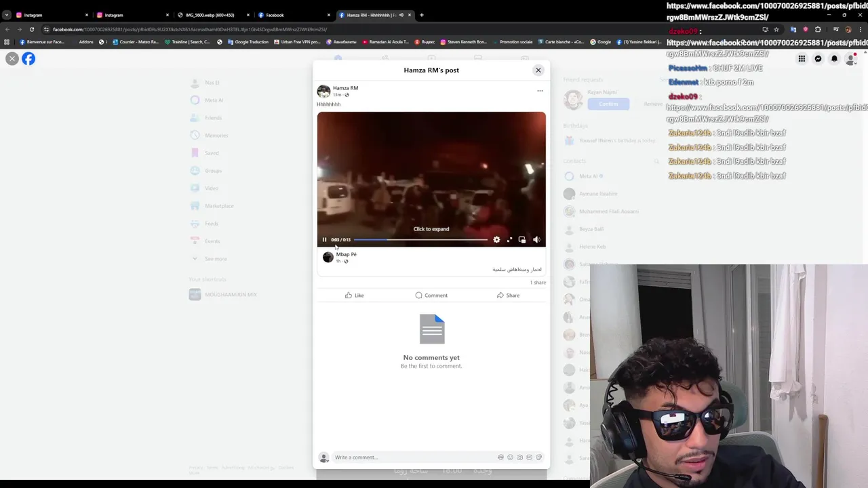This screenshot has height=488, width=868.
Task: Reload the current page
Action: pyautogui.click(x=31, y=29)
